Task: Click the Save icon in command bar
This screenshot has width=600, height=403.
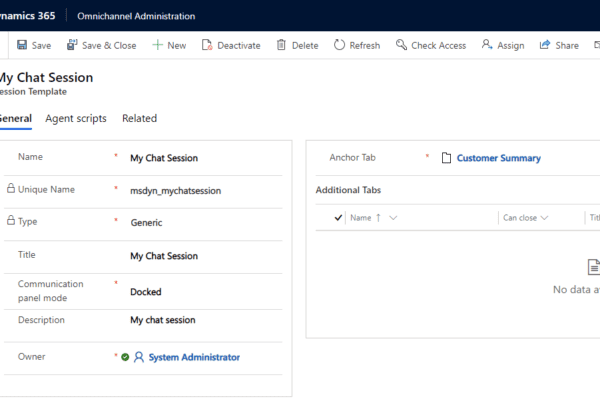Action: point(22,45)
